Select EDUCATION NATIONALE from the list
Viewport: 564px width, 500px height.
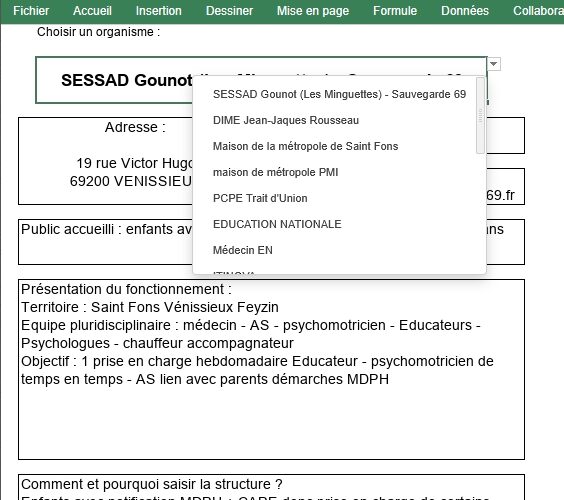click(x=277, y=224)
